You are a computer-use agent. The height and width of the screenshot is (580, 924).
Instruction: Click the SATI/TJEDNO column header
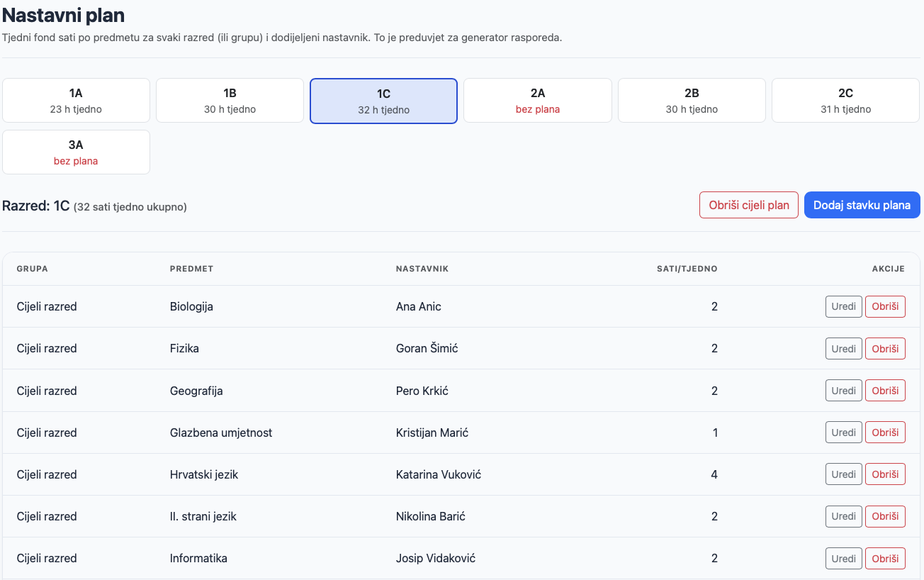click(x=687, y=269)
